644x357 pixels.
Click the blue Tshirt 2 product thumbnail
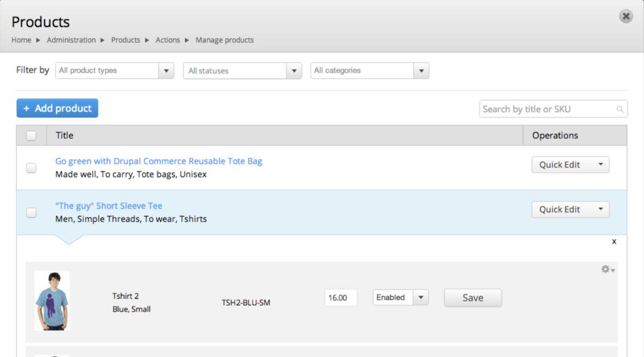tap(52, 301)
